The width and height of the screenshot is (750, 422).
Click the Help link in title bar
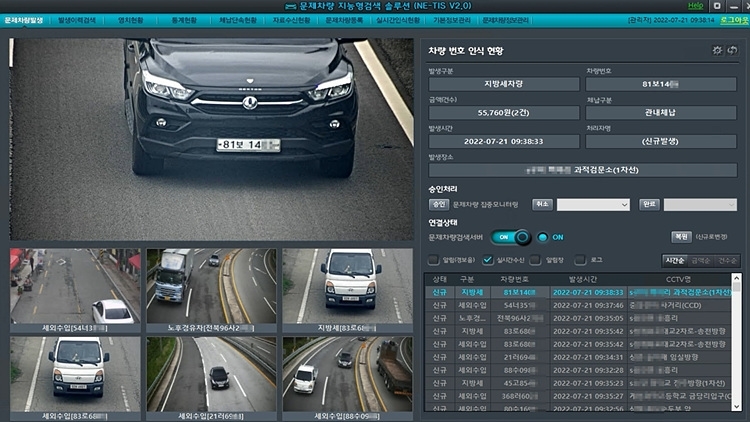[695, 6]
